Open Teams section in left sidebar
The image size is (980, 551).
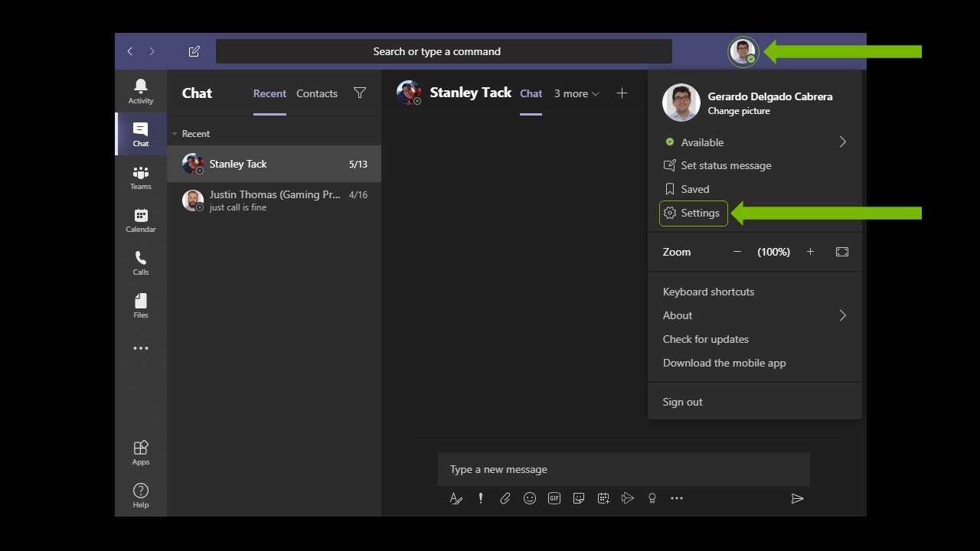coord(141,178)
